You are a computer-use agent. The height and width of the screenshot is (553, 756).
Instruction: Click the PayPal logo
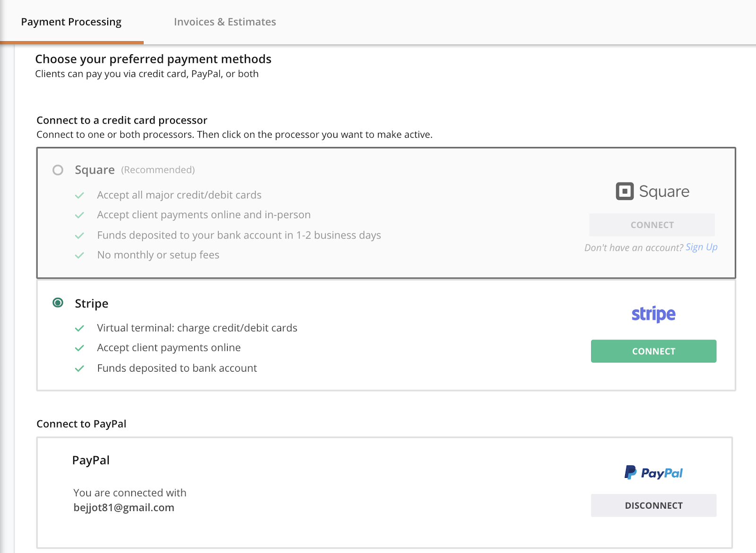[x=653, y=473]
